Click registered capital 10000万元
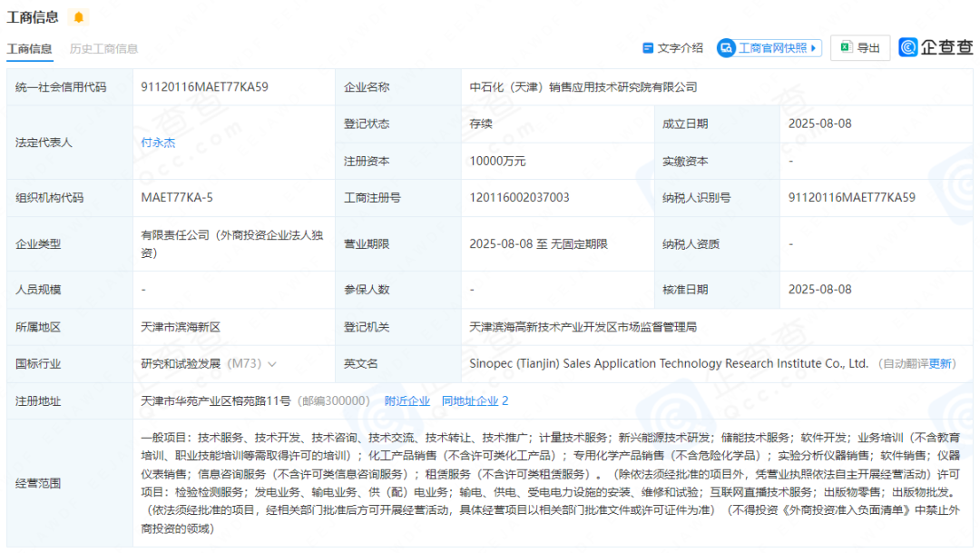Screen dimensions: 980x553 497,162
